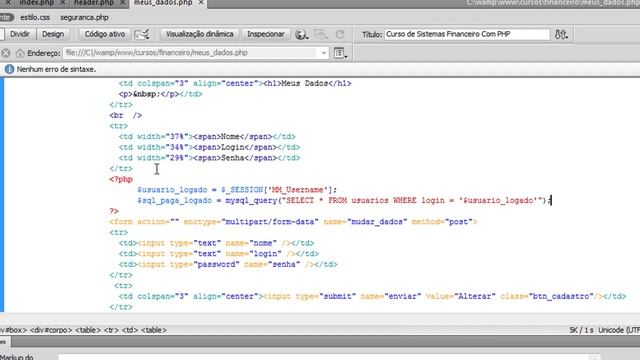Click 'Nenhum erro de sintaxe.' message
Screen dimensions: 640x360
pyautogui.click(x=56, y=69)
